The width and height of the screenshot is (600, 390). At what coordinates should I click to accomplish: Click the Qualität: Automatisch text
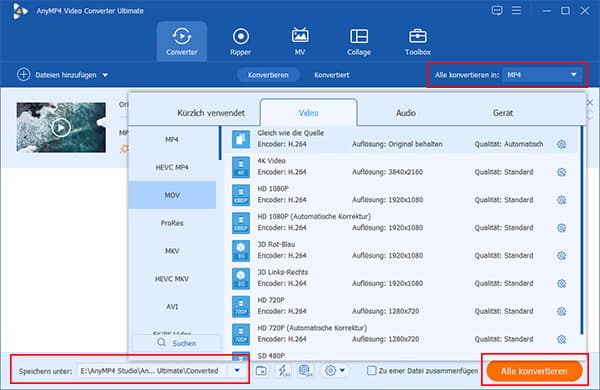coord(509,144)
